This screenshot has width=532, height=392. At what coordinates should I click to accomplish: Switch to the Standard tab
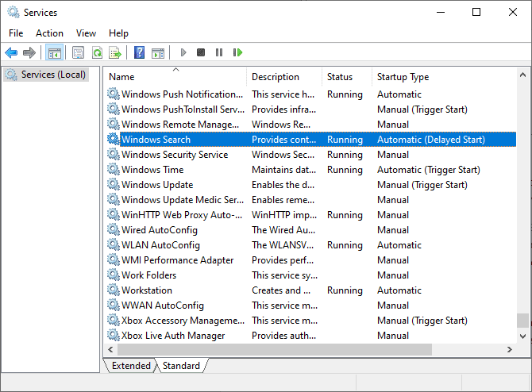pyautogui.click(x=181, y=366)
